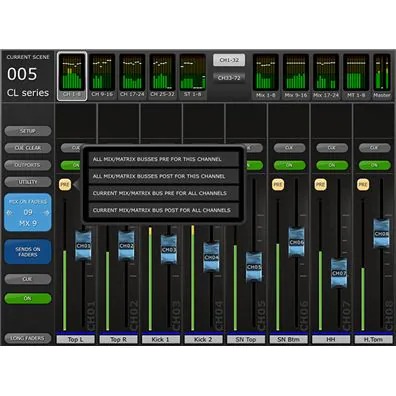
Task: Open the SETUP screen
Action: point(28,131)
